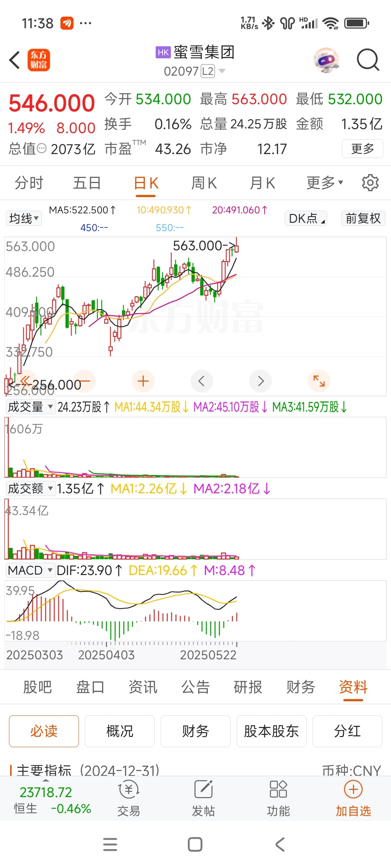
Task: Open 交易 trade icon
Action: click(129, 799)
